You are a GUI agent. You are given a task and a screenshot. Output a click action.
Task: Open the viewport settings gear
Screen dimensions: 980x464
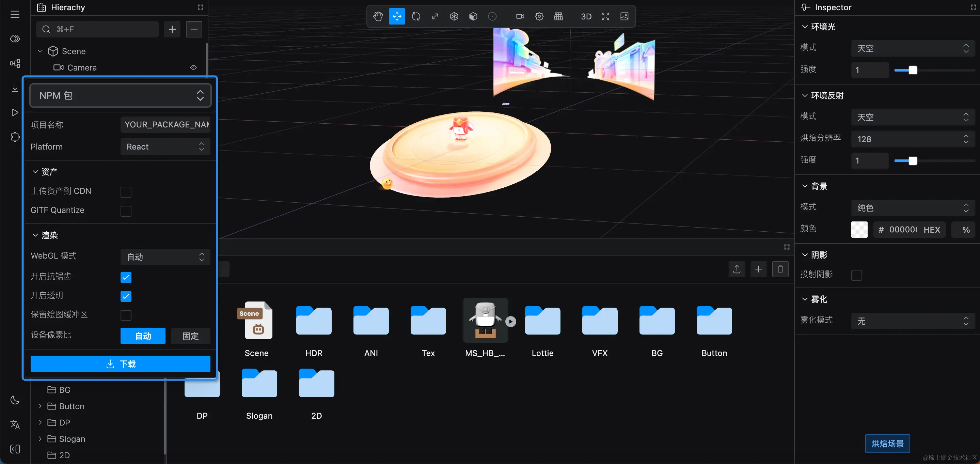539,16
